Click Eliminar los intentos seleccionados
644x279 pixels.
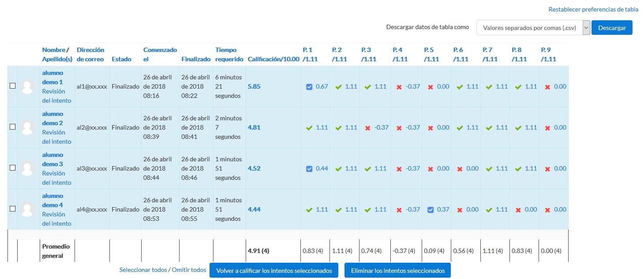(397, 271)
